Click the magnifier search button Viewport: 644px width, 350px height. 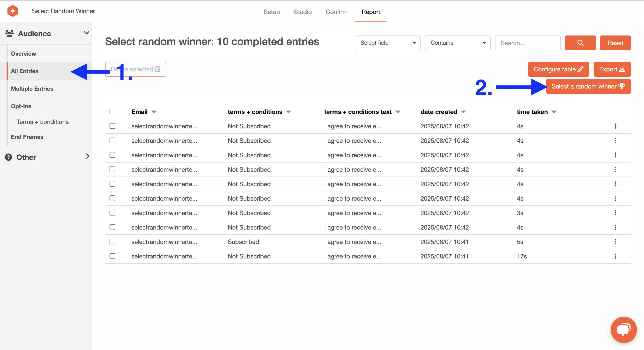[580, 43]
